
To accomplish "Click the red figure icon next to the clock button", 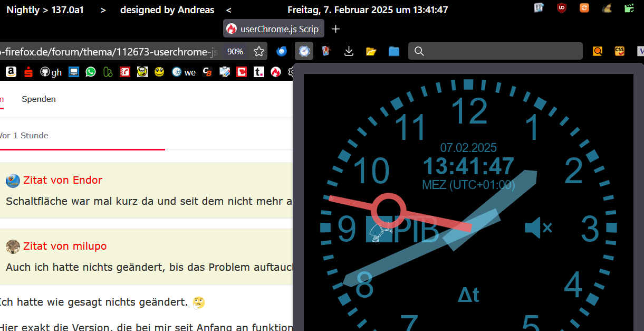I will 326,51.
